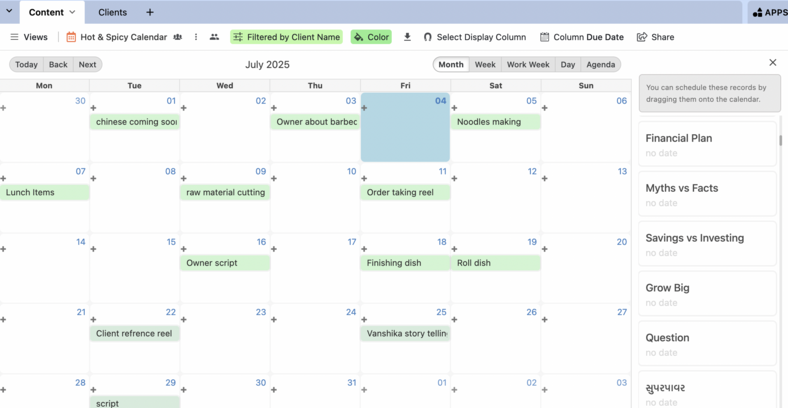The image size is (788, 408).
Task: Switch to the Clients tab
Action: [112, 12]
